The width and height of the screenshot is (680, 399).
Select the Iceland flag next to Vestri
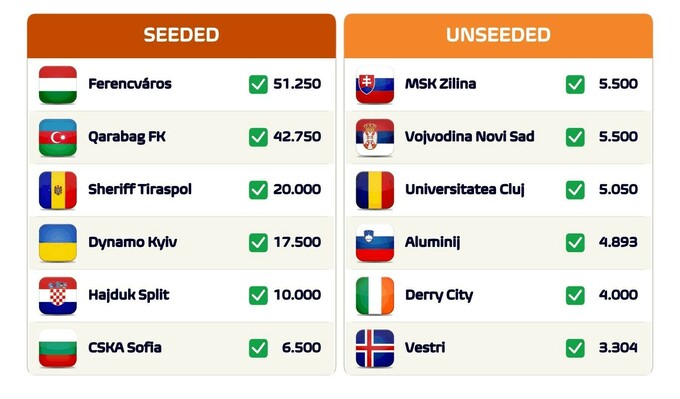pos(375,349)
